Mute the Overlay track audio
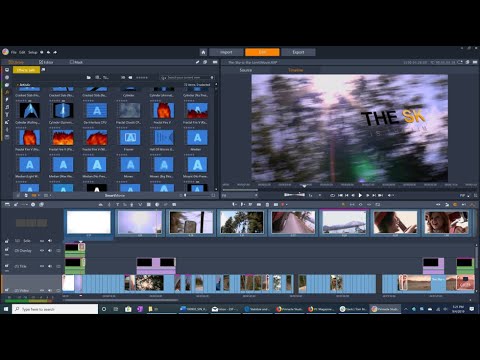480x360 pixels. (x=50, y=250)
